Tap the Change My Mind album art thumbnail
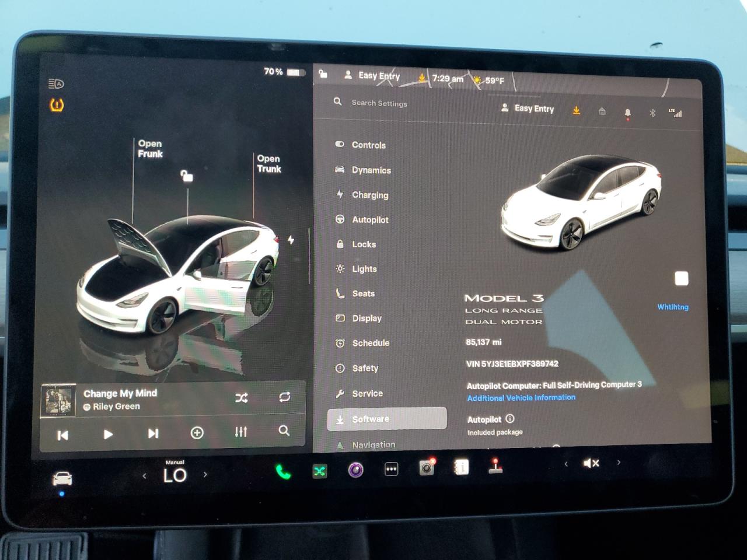The height and width of the screenshot is (560, 747). tap(59, 400)
